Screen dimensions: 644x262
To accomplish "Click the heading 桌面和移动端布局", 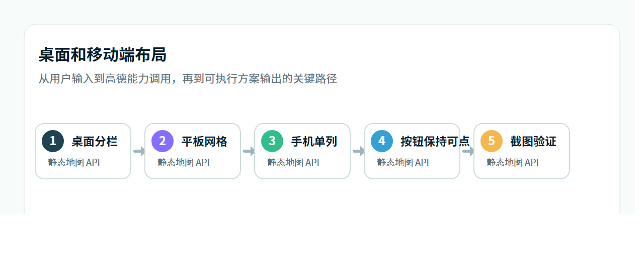I will [x=103, y=55].
